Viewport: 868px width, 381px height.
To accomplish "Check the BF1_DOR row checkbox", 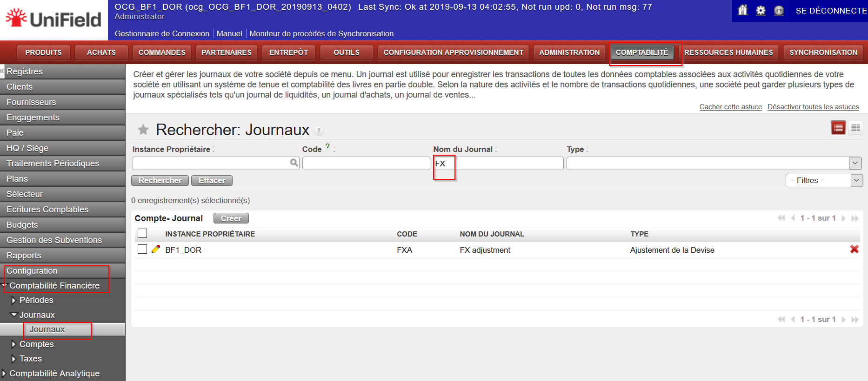I will pos(142,249).
